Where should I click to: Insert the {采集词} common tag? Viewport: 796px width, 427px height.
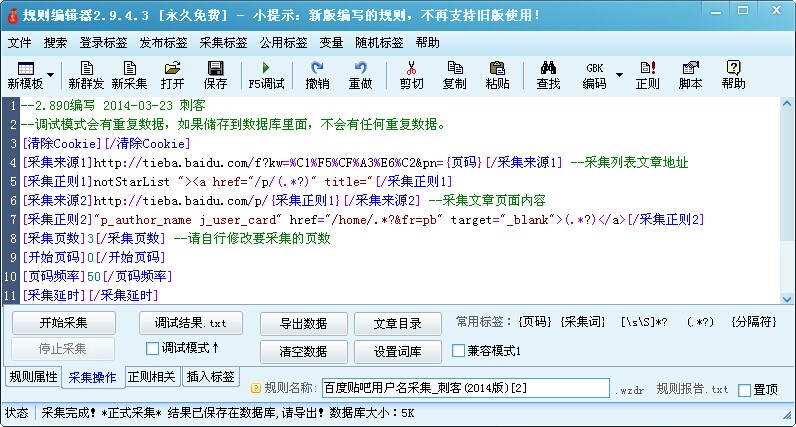coord(582,322)
